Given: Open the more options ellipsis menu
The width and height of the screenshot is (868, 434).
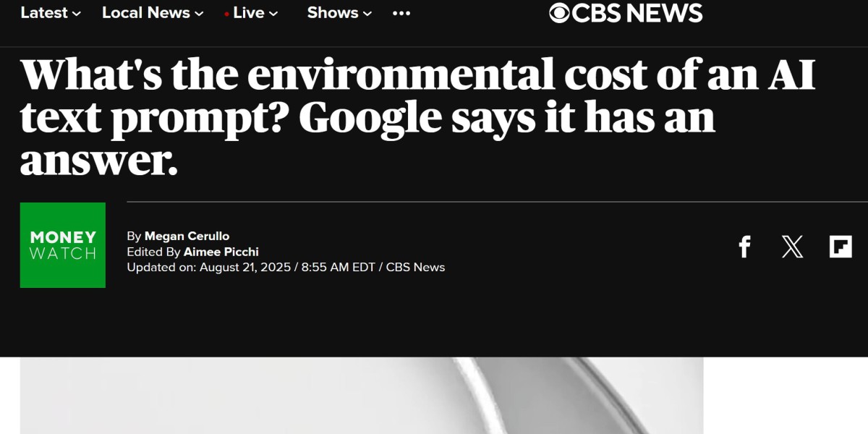Looking at the screenshot, I should click(401, 12).
